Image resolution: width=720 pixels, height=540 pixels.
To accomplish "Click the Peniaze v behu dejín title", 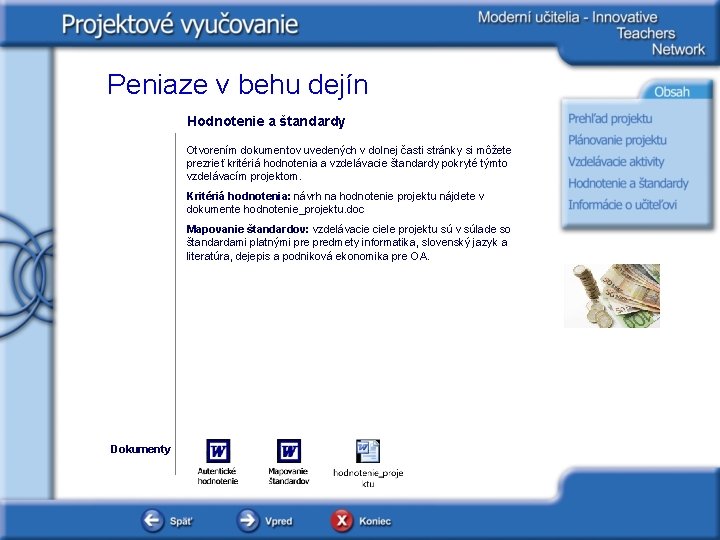I will 238,85.
